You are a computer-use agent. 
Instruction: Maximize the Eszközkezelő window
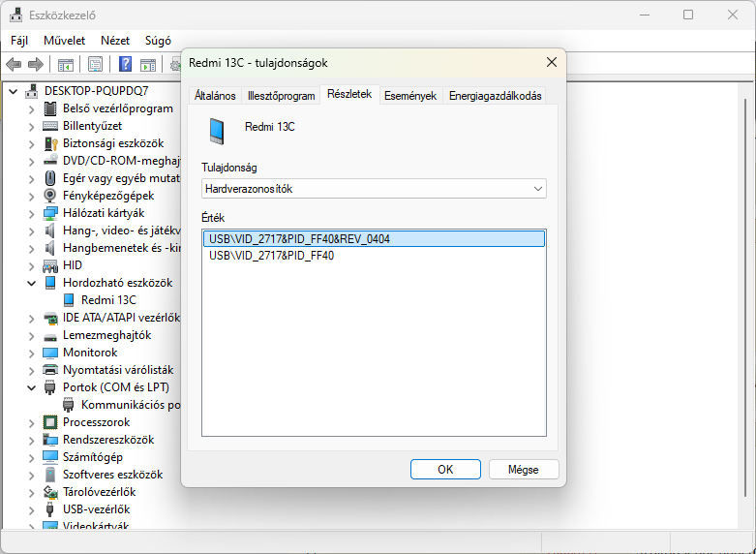688,15
